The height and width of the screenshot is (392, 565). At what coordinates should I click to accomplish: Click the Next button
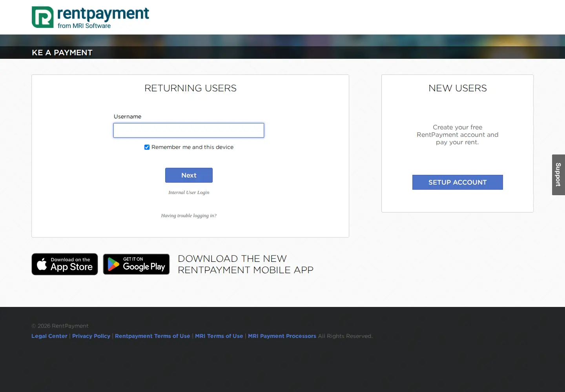[189, 175]
